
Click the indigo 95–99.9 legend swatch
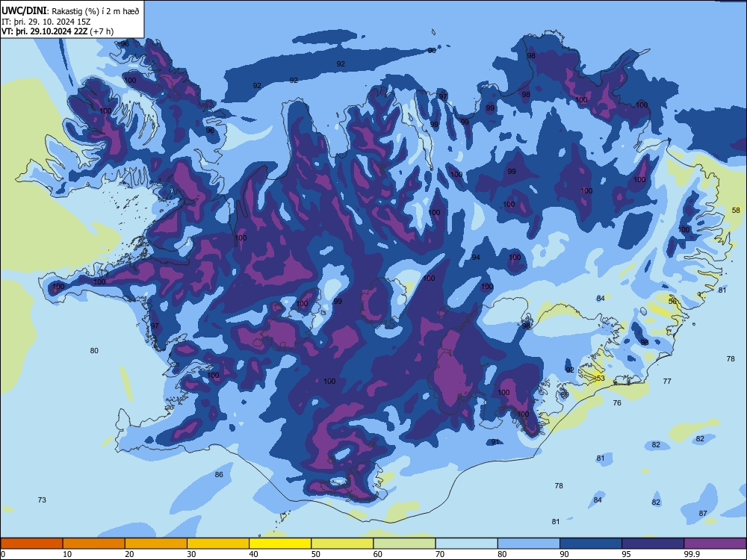pyautogui.click(x=653, y=544)
